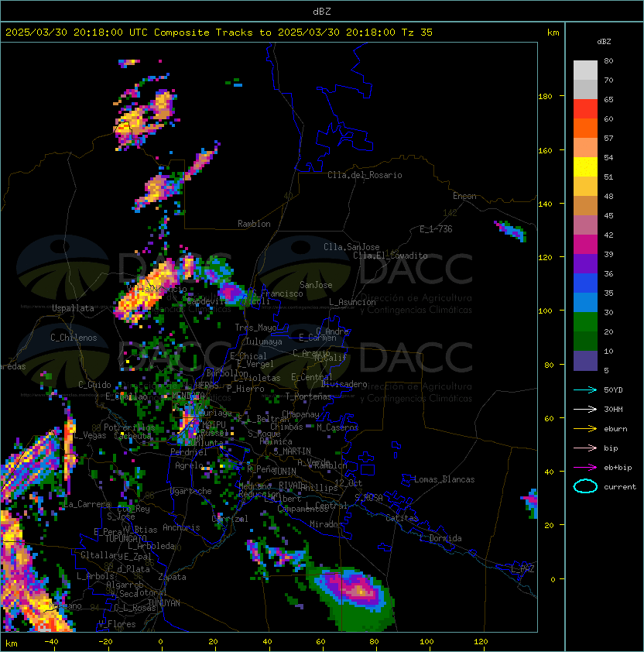
Task: Click the La_Carrera place label
Action: click(x=87, y=504)
